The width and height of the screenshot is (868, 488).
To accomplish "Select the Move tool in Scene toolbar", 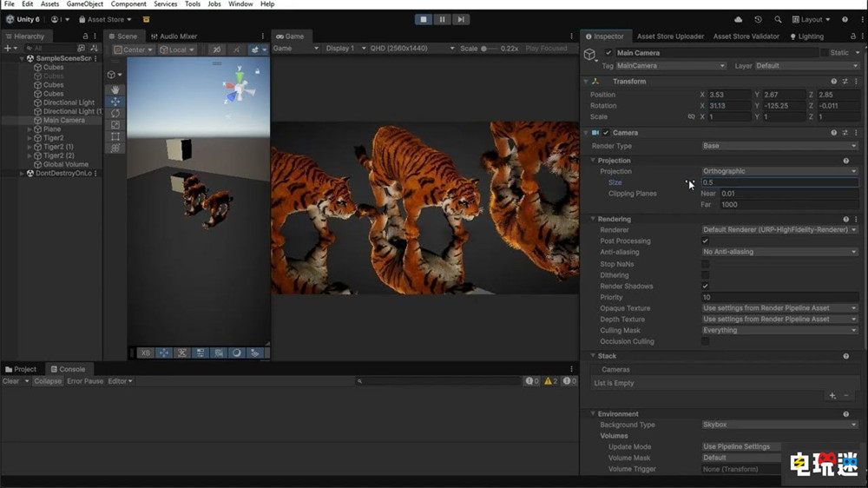I will [115, 102].
